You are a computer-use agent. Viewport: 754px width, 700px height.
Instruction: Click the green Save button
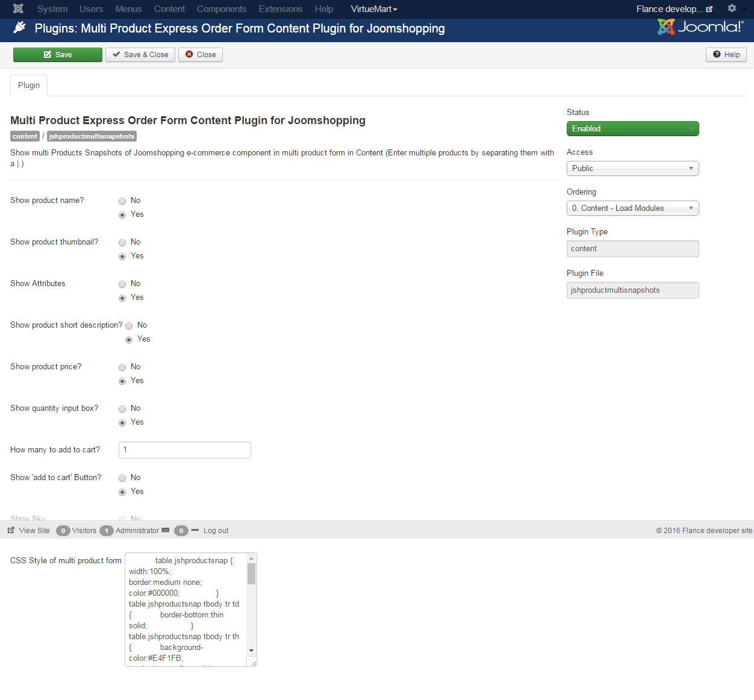pos(58,55)
